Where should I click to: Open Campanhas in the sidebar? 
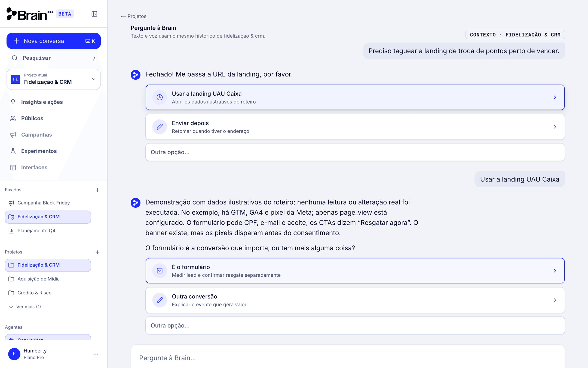coord(54,135)
